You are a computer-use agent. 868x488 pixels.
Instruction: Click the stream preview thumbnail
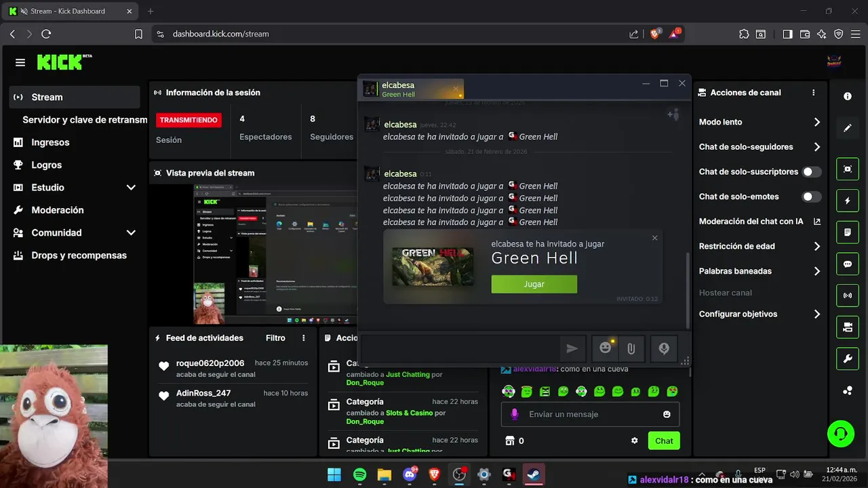[275, 253]
